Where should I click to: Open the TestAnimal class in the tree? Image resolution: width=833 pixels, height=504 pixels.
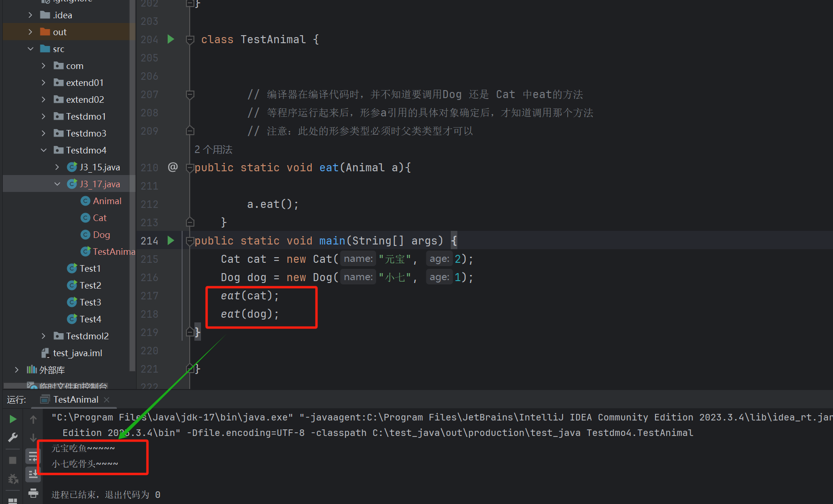tap(114, 252)
